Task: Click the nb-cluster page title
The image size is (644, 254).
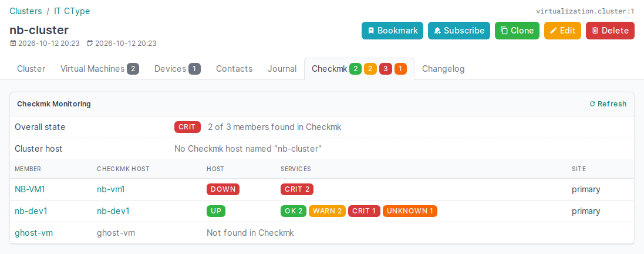Action: pyautogui.click(x=39, y=30)
